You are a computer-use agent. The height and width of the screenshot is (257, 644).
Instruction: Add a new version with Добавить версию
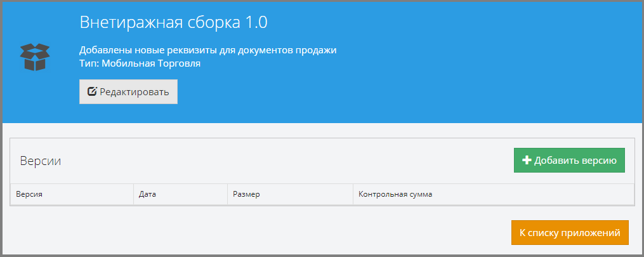pyautogui.click(x=569, y=160)
